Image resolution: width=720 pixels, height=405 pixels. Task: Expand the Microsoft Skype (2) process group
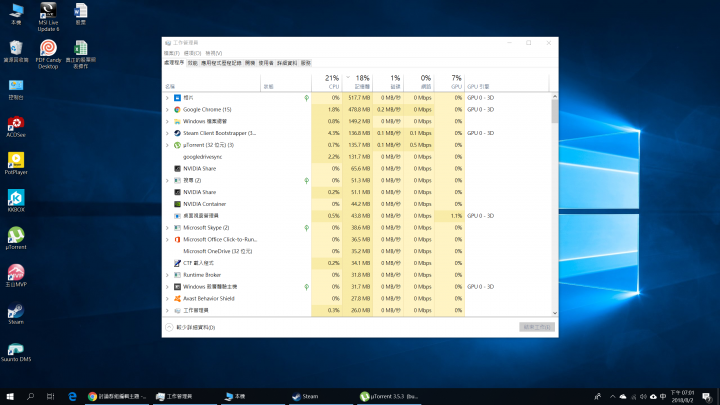pyautogui.click(x=167, y=228)
